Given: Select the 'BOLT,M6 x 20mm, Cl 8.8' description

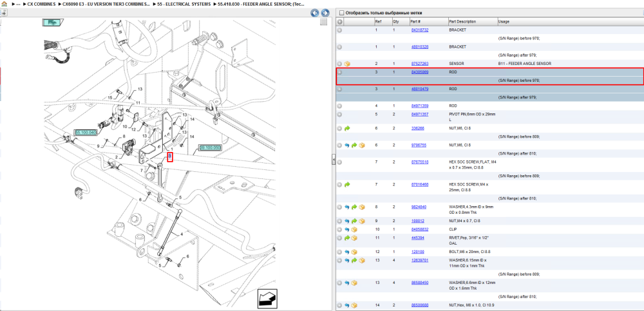Looking at the screenshot, I should click(470, 251).
